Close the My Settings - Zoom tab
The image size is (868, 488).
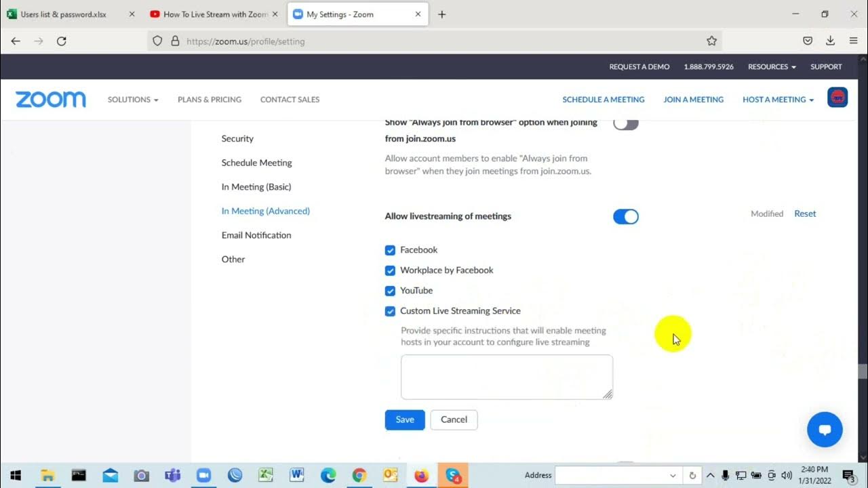pyautogui.click(x=418, y=14)
